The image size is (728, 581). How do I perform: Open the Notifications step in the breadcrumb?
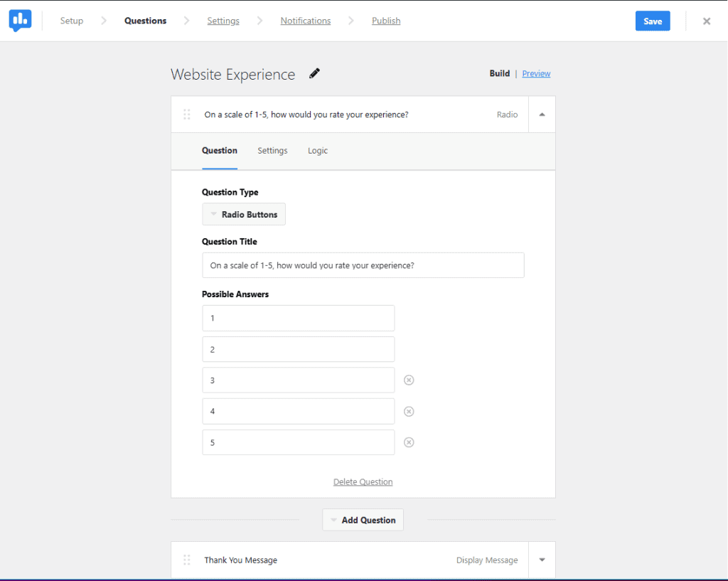(x=305, y=21)
